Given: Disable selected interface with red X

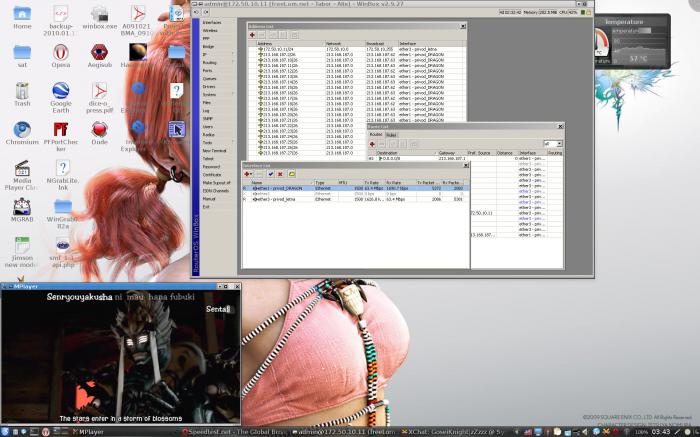Looking at the screenshot, I should point(280,174).
